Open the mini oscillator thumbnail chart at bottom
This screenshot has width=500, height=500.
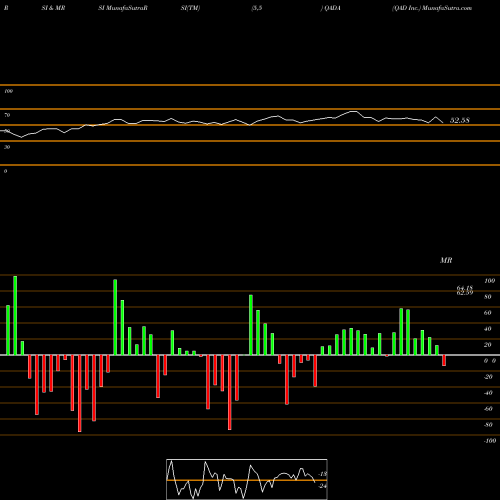(x=247, y=479)
